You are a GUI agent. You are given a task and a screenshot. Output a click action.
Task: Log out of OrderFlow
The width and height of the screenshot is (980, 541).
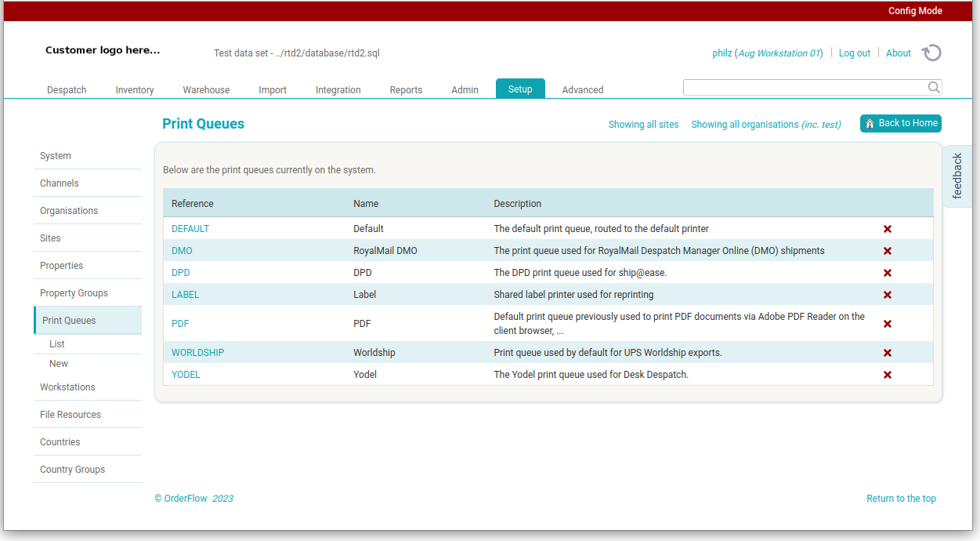tap(854, 53)
